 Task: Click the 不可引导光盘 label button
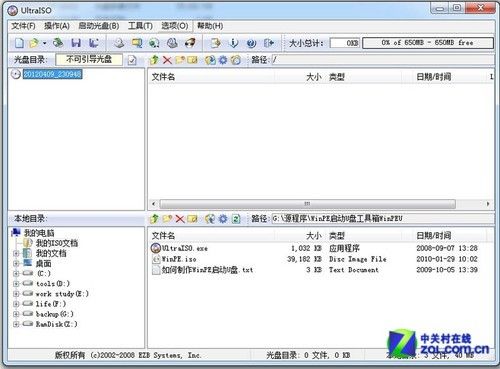89,60
